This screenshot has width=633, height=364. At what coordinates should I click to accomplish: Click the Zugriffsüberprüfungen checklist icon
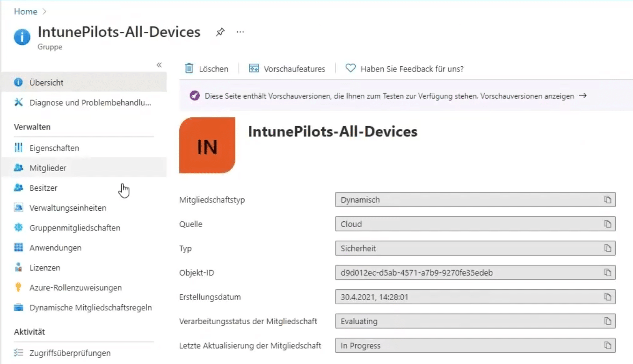click(x=19, y=353)
